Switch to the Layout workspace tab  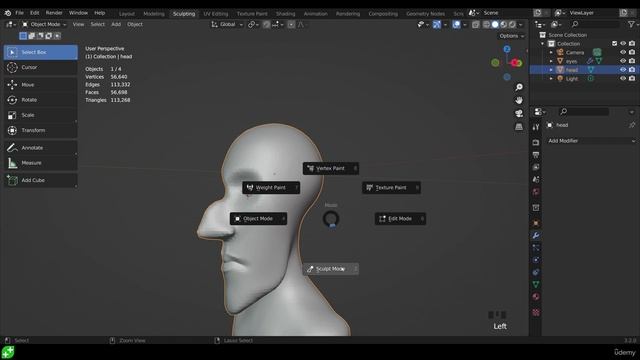click(127, 14)
